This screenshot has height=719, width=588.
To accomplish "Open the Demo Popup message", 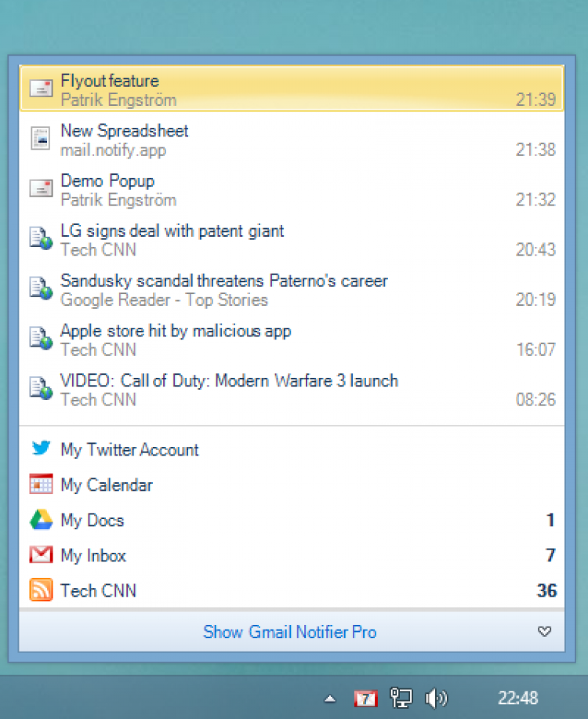I will tap(107, 181).
